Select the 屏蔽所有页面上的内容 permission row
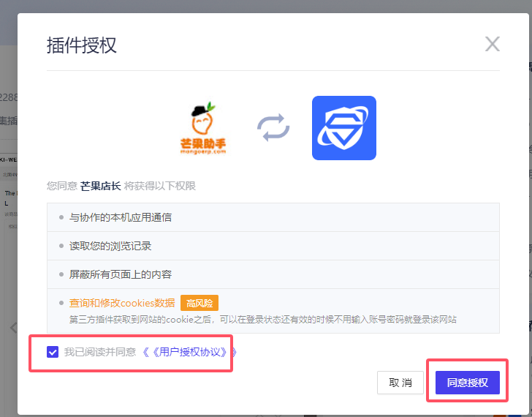Screen dimensions: 532x417 (273, 274)
